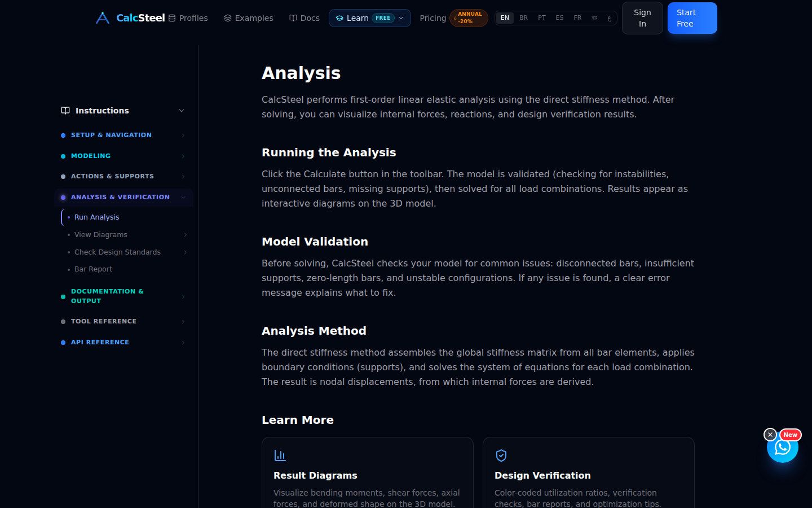Switch the language to BR
Image resolution: width=812 pixels, height=508 pixels.
click(x=523, y=18)
